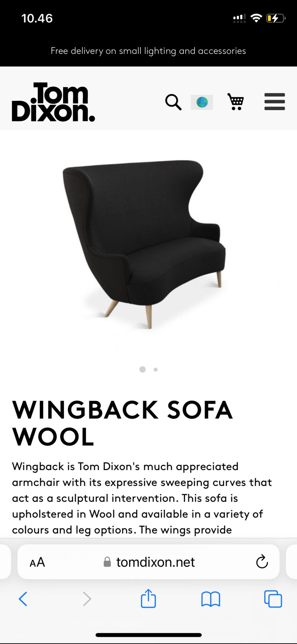Viewport: 297px width, 644px height.
Task: Tap the tomdixon.net address field
Action: point(148,562)
